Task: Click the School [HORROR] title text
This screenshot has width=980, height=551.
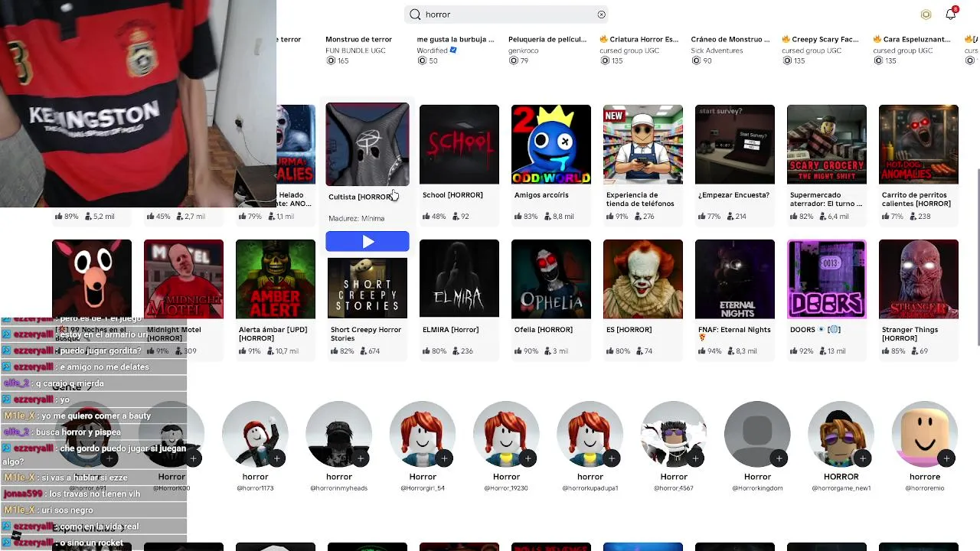Action: tap(452, 195)
